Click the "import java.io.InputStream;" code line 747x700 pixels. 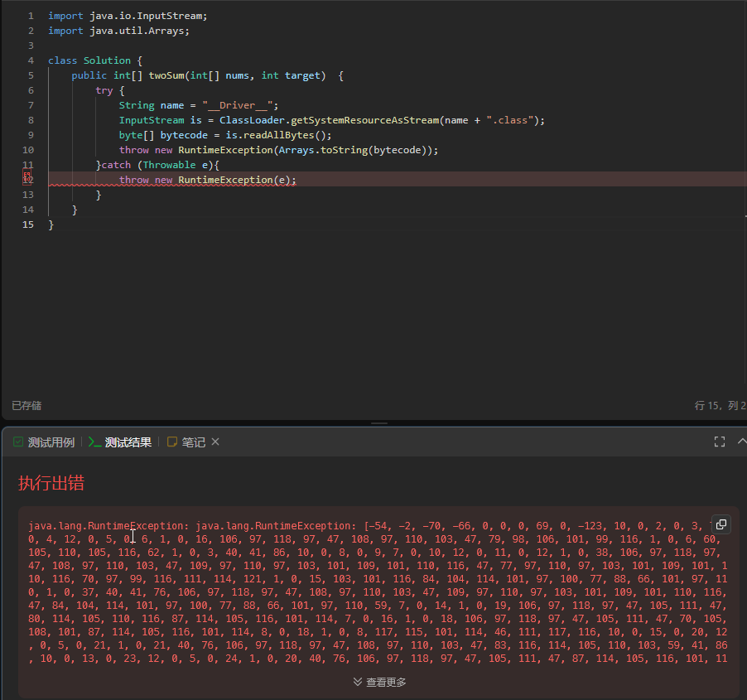click(128, 16)
